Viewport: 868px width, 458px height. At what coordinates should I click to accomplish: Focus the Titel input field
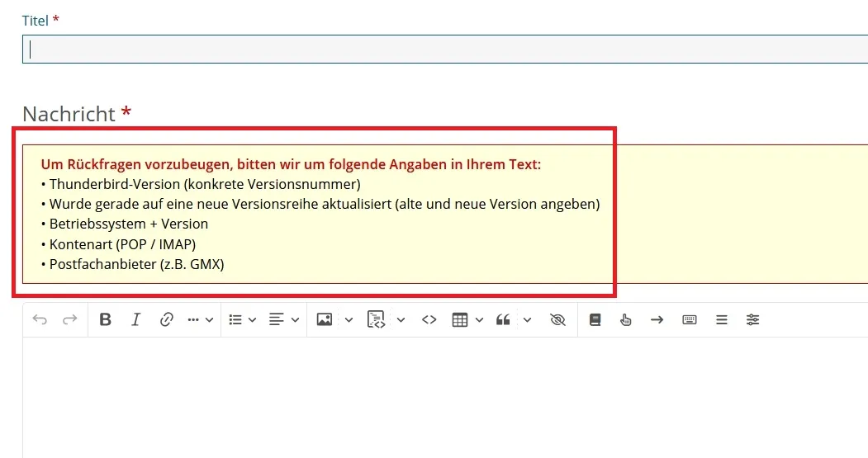pos(445,50)
